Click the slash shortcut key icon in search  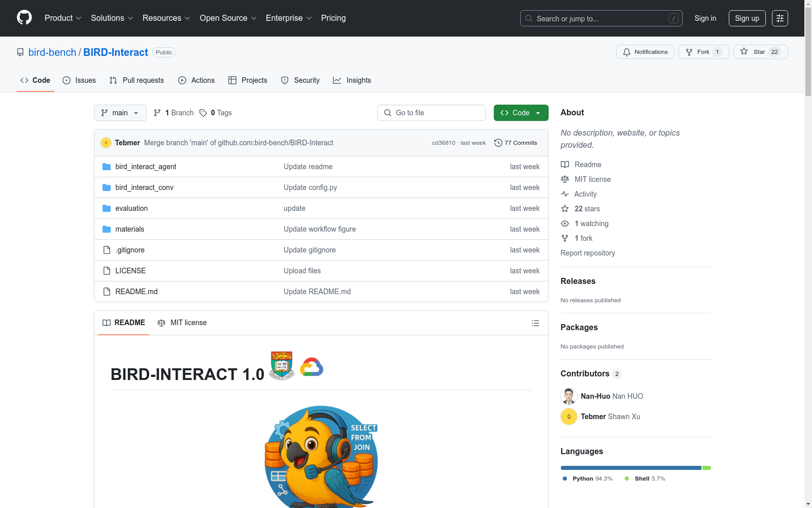(673, 18)
